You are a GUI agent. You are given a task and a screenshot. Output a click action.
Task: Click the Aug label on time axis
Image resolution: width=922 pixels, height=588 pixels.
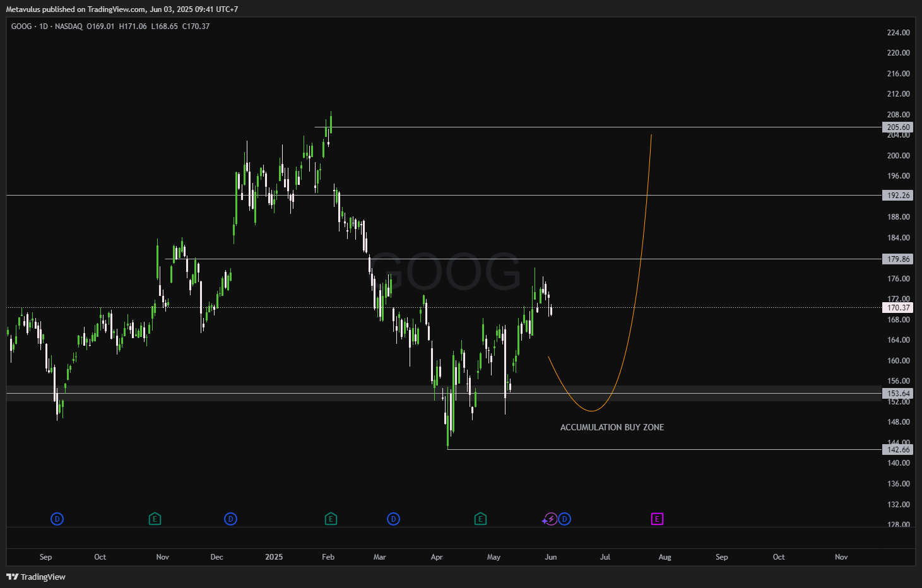coord(665,557)
